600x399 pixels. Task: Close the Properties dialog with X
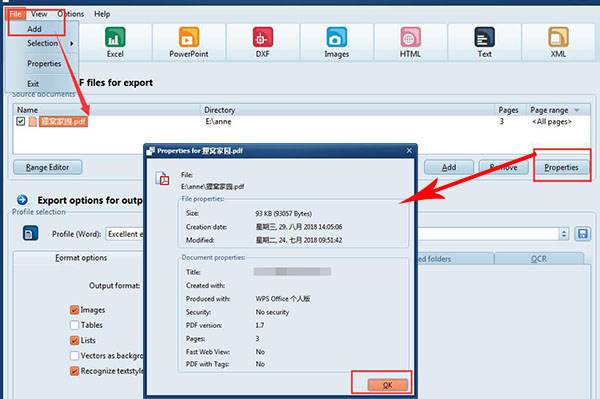[x=409, y=151]
